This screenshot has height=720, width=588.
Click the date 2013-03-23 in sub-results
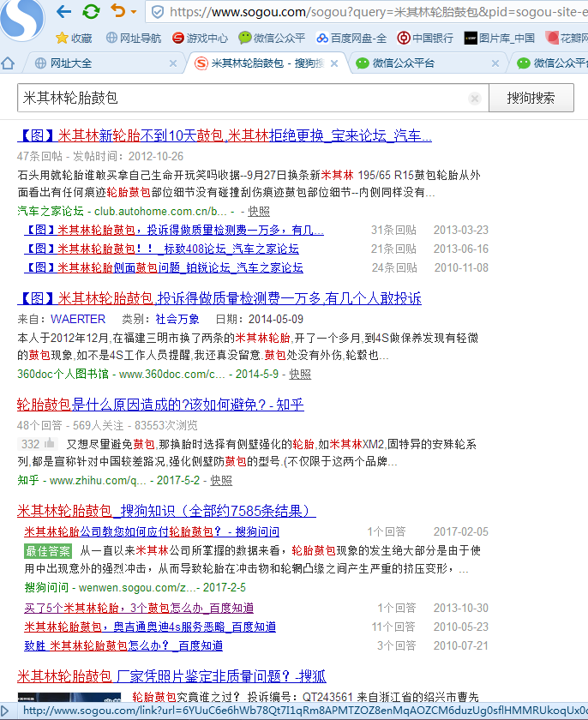tap(461, 230)
